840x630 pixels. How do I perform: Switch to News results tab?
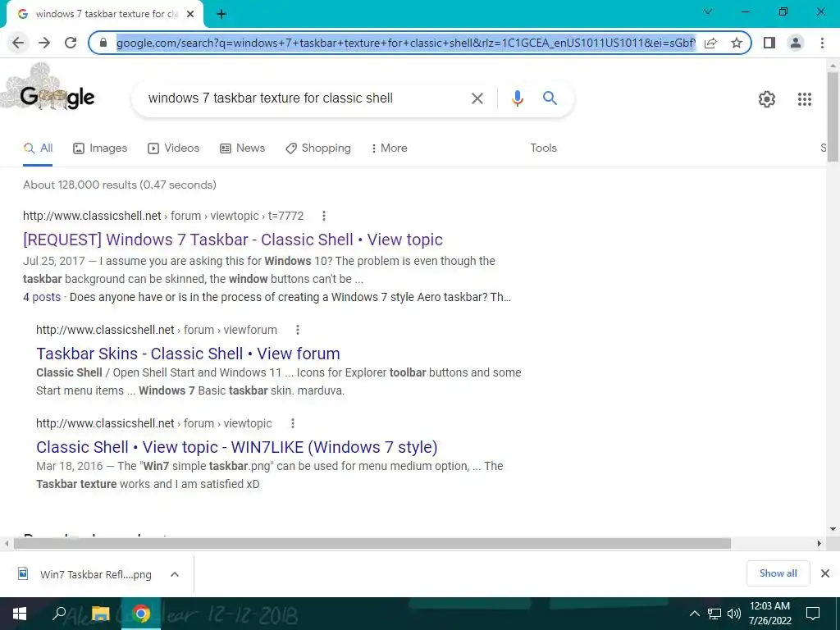[242, 148]
